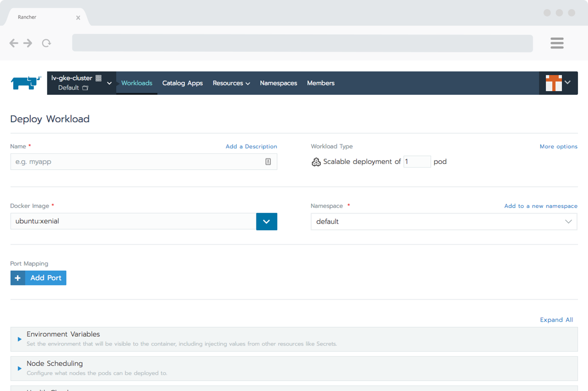The image size is (588, 391).
Task: Click the browser address bar
Action: pyautogui.click(x=302, y=43)
